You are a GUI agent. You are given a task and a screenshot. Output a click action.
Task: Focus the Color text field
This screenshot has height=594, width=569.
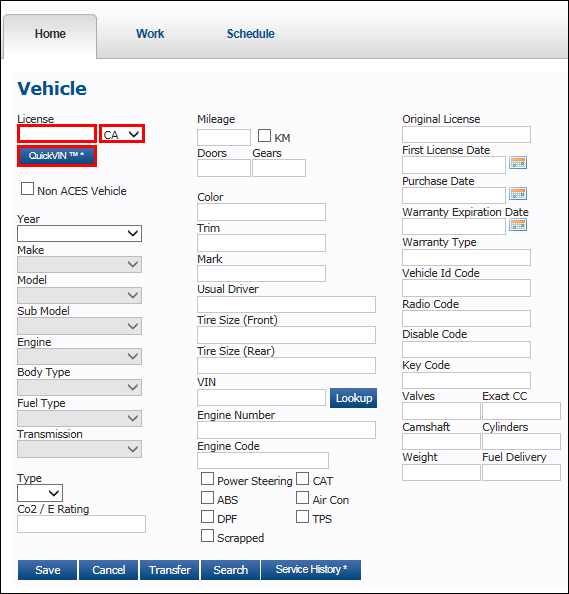pos(261,212)
